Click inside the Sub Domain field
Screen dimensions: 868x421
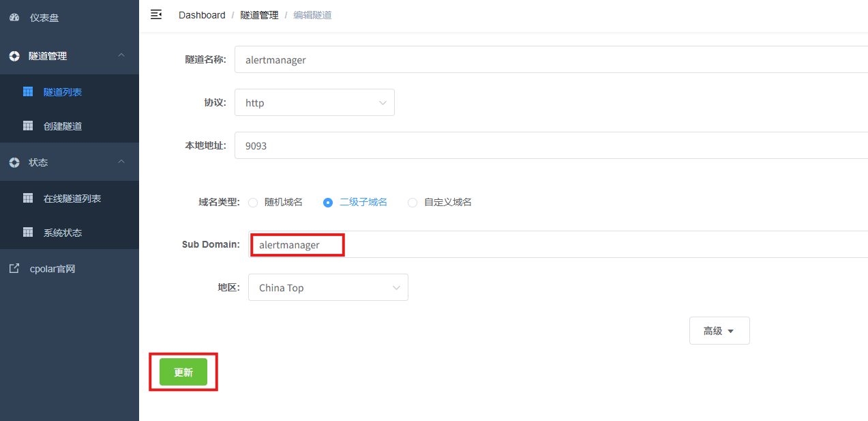[297, 244]
